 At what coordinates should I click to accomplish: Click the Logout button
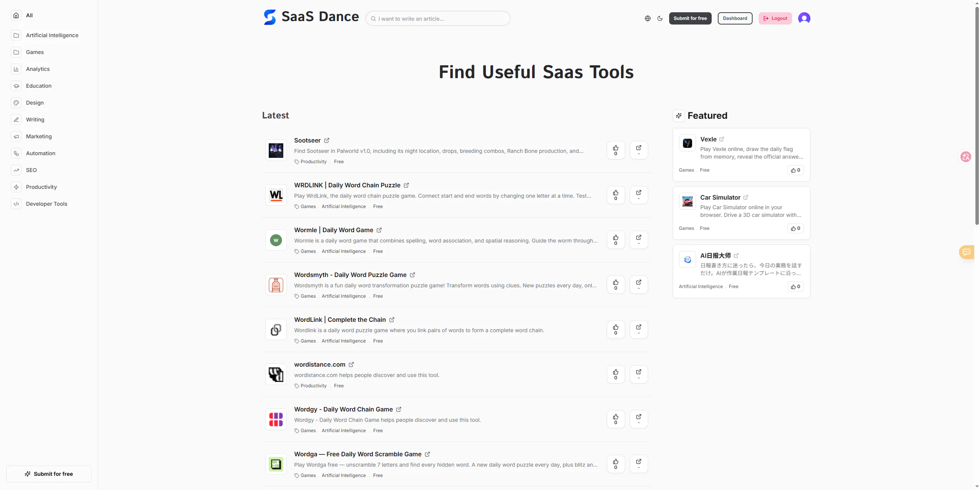click(x=775, y=18)
